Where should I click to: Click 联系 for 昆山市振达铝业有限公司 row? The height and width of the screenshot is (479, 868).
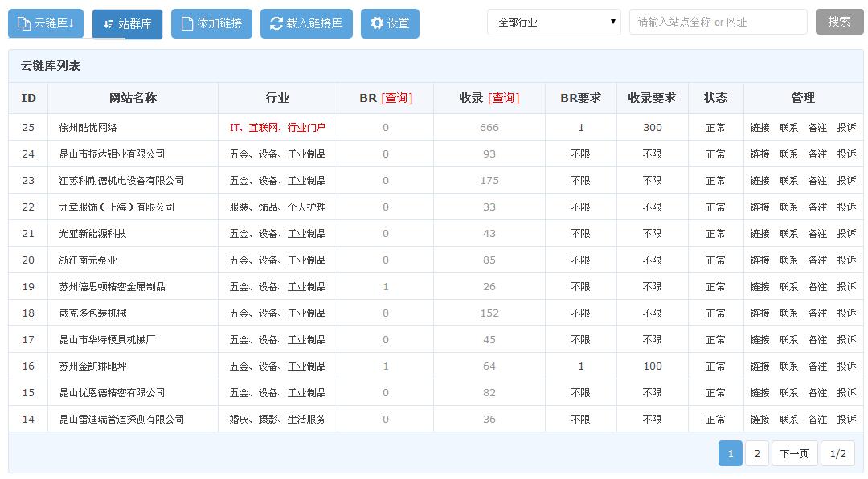click(x=788, y=154)
